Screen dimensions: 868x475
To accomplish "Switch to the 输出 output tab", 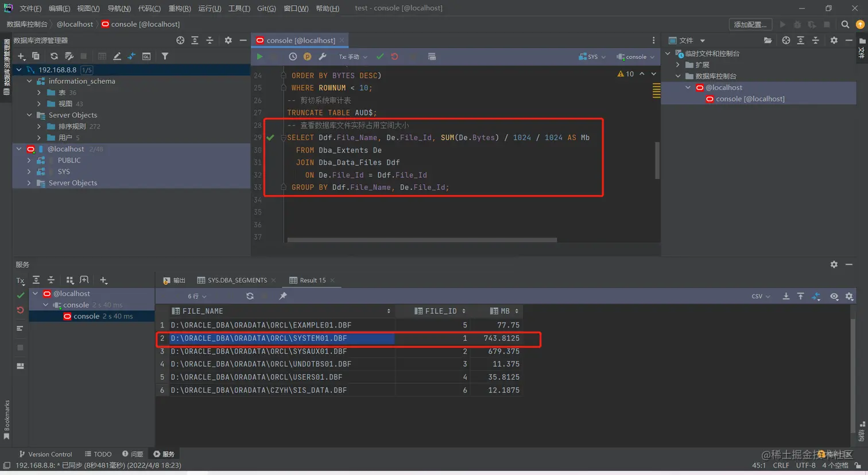I will [175, 280].
